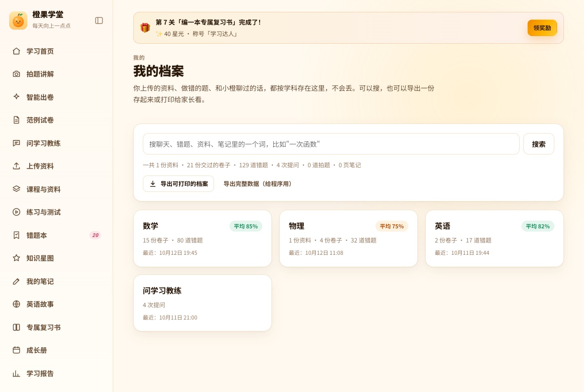Open 错题本 from the sidebar
Image resolution: width=584 pixels, height=392 pixels.
pyautogui.click(x=57, y=235)
